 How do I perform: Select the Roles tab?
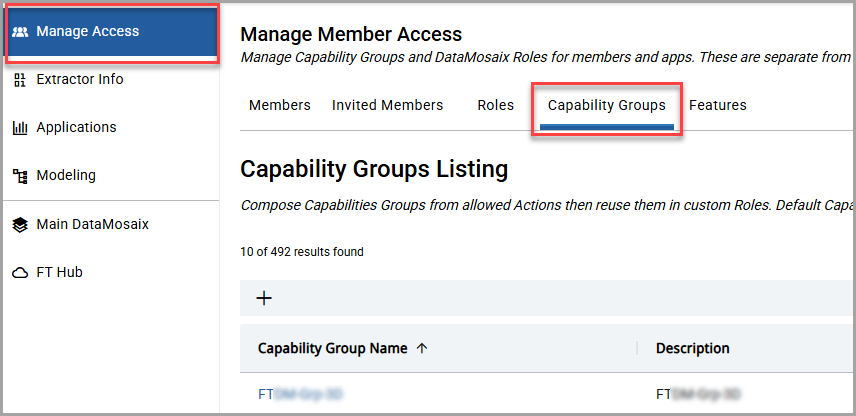click(495, 105)
